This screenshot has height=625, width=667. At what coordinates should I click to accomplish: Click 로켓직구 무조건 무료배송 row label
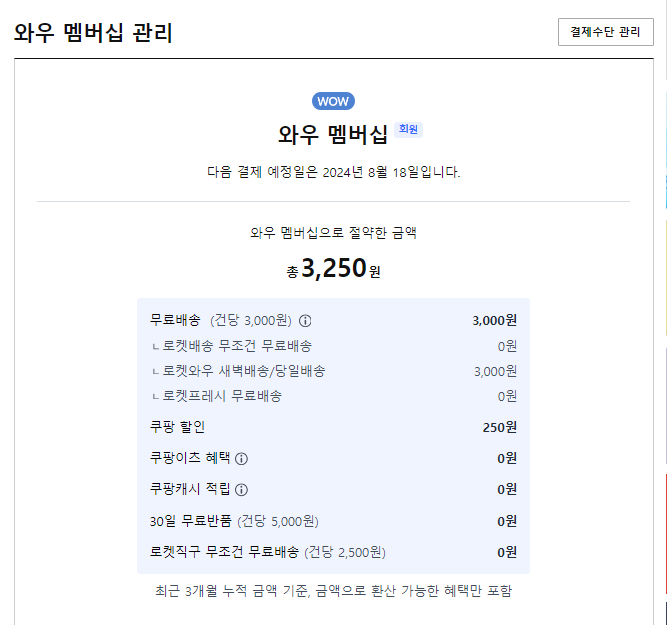(224, 552)
